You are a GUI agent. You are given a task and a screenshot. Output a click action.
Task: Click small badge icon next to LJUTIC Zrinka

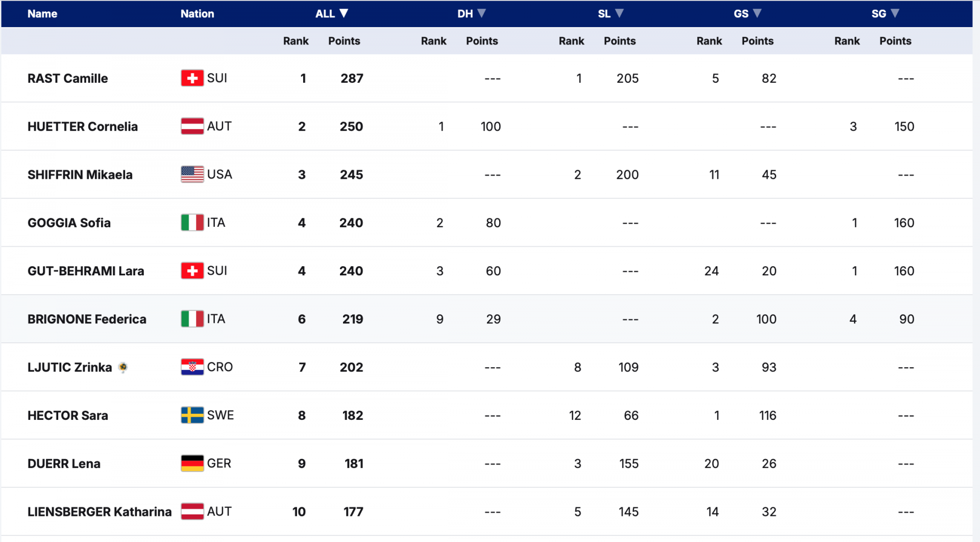coord(122,367)
